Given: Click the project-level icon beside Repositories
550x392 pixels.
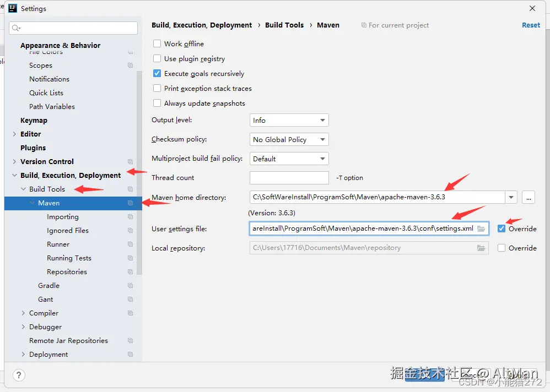Looking at the screenshot, I should pyautogui.click(x=131, y=272).
